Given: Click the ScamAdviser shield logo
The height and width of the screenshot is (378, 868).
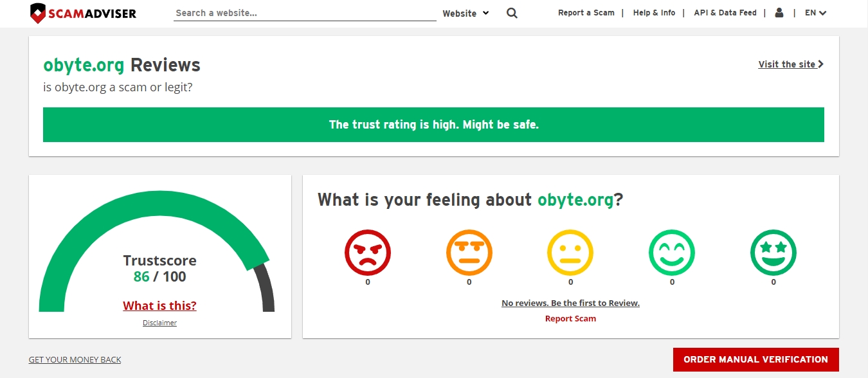Looking at the screenshot, I should click(39, 14).
